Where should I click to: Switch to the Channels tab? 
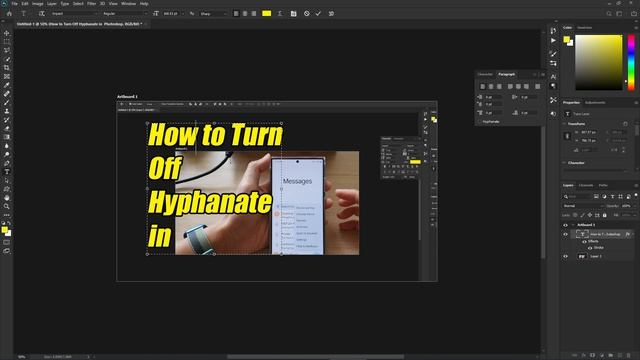586,185
